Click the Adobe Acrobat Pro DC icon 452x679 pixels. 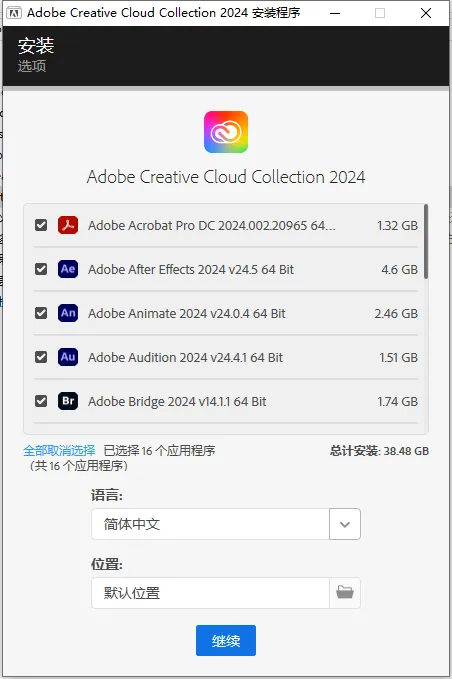(x=68, y=225)
